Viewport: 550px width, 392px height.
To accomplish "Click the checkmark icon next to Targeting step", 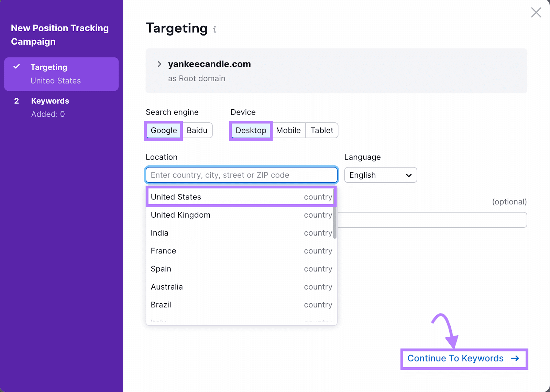I will pos(16,67).
